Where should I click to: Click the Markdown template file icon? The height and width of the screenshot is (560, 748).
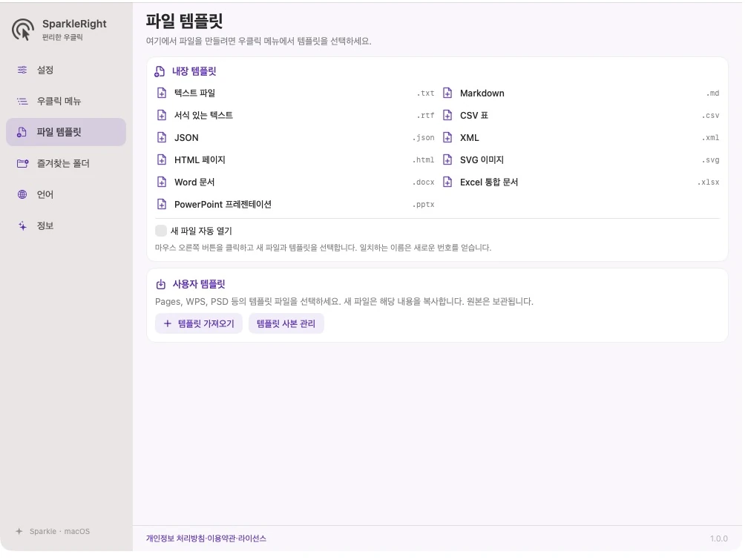tap(447, 93)
